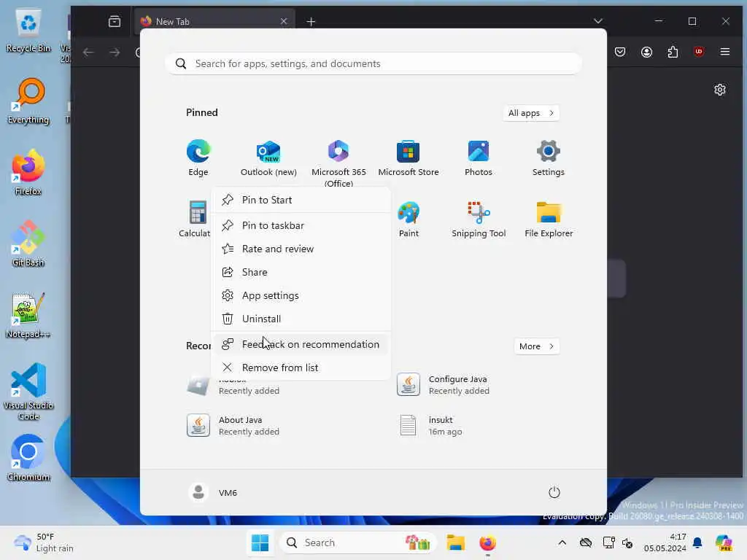
Task: Expand All apps list
Action: [531, 113]
